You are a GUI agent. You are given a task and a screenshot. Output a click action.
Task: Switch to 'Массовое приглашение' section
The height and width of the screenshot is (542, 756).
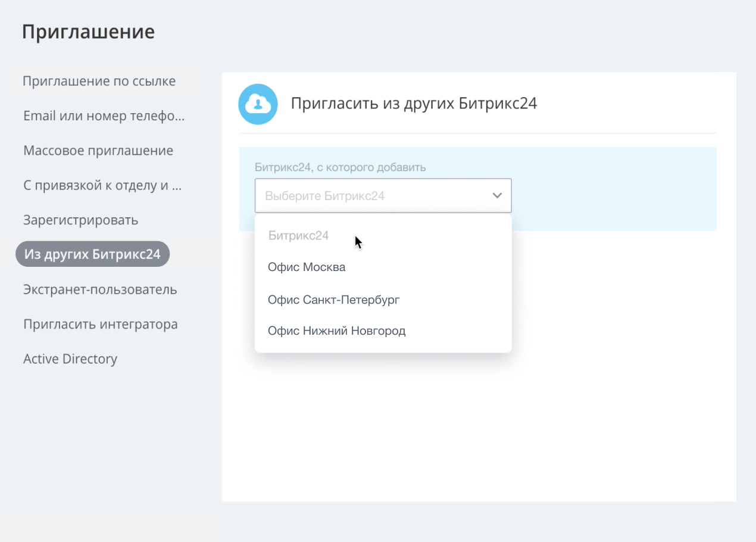pyautogui.click(x=98, y=151)
